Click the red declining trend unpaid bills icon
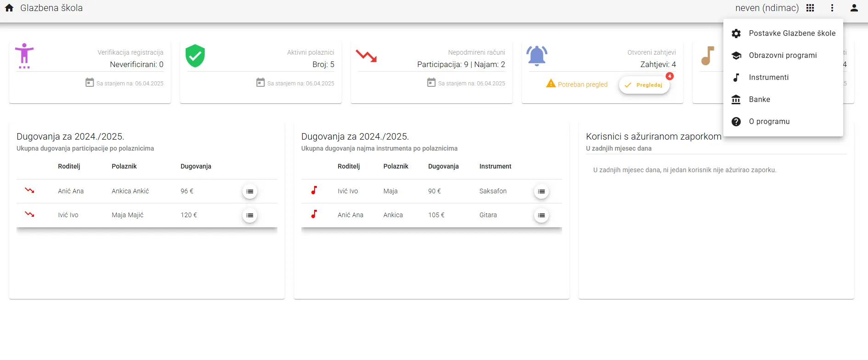868x360 pixels. point(366,56)
